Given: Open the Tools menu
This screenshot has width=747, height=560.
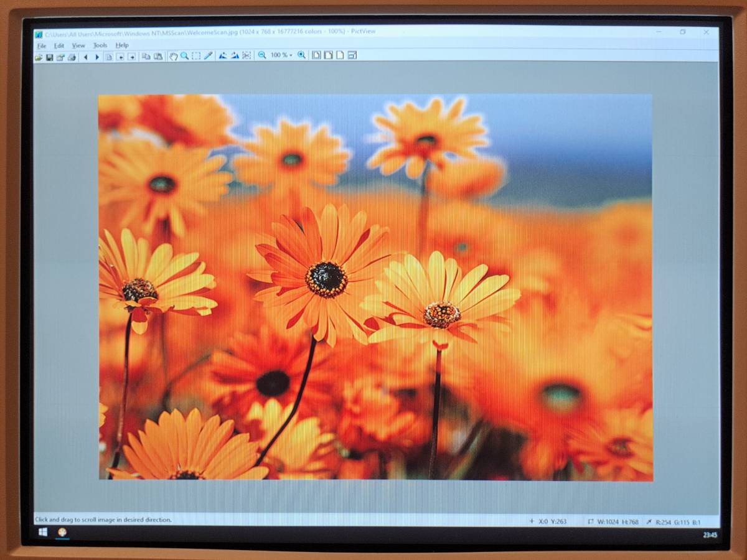Looking at the screenshot, I should click(100, 45).
